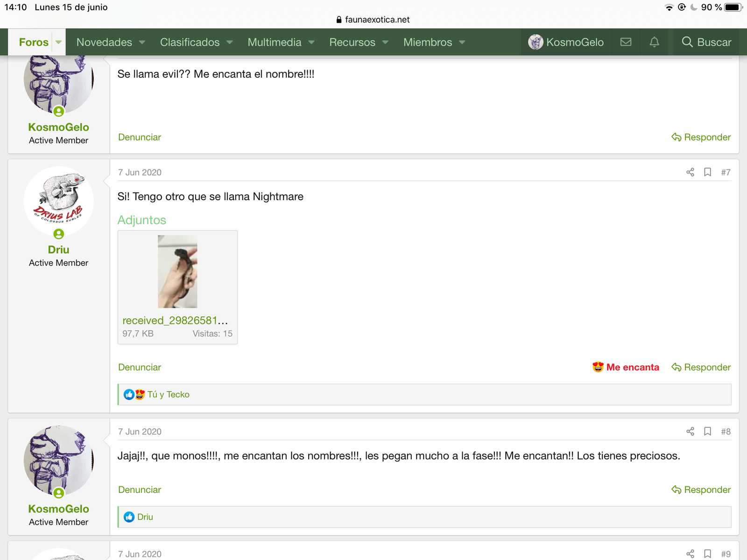Screen dimensions: 747x560
Task: Click Responder on post #8
Action: [x=701, y=490]
